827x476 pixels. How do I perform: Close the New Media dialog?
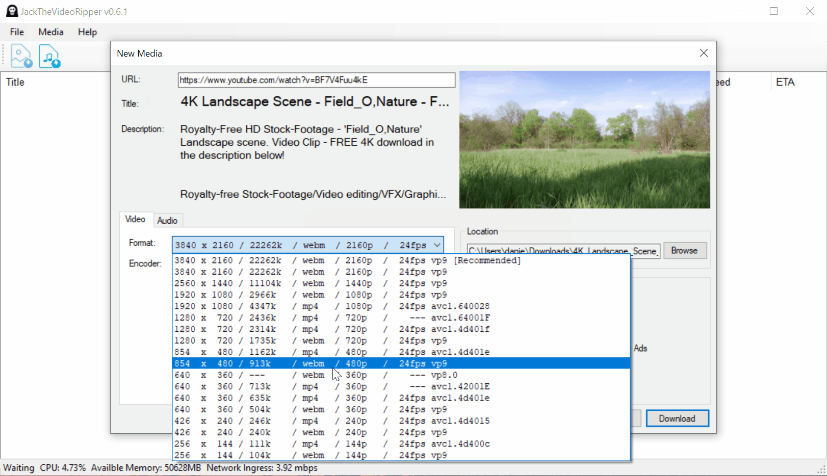pos(704,53)
